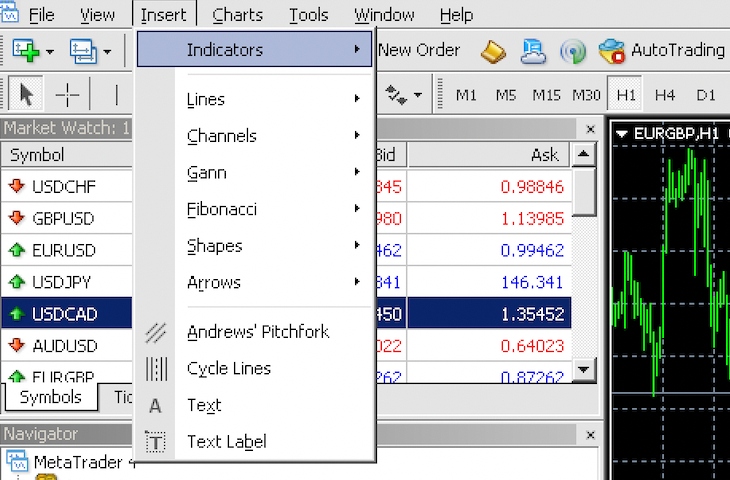This screenshot has height=480, width=730.
Task: Click Market Watch scroll down arrow
Action: [x=584, y=370]
